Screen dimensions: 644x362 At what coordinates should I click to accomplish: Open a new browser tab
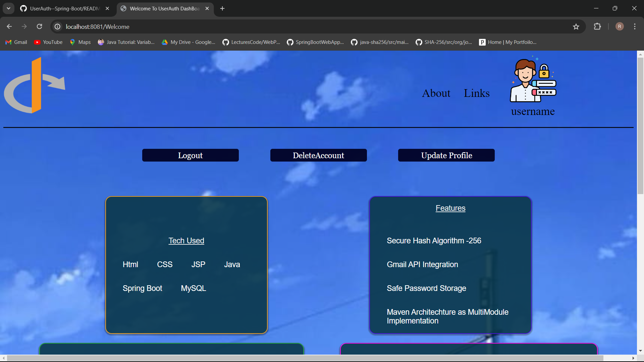tap(222, 8)
